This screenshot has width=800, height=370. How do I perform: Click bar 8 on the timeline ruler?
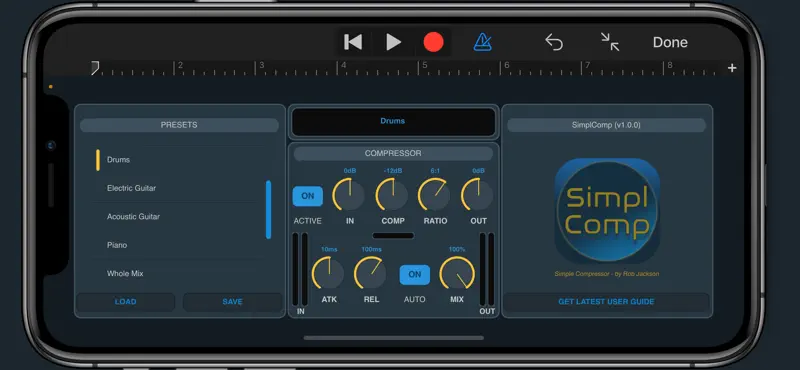tap(667, 67)
